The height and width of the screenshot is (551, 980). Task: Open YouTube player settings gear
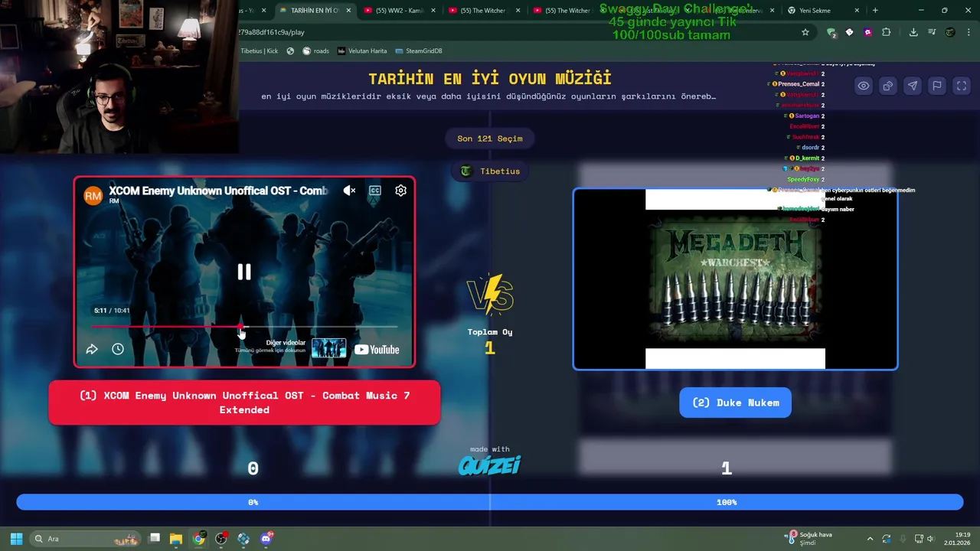tap(400, 191)
